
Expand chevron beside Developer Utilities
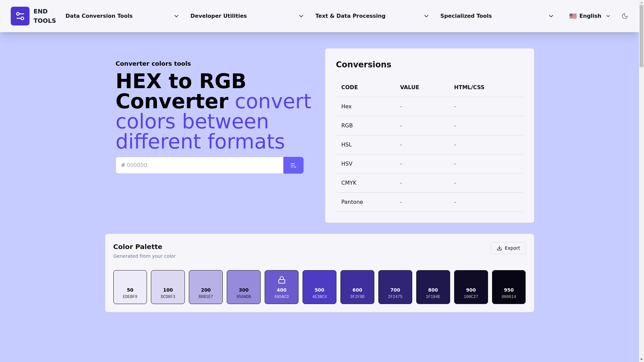tap(301, 16)
